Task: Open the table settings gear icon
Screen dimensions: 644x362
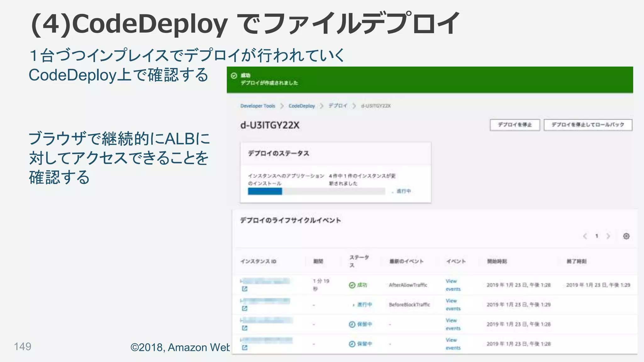Action: (626, 236)
